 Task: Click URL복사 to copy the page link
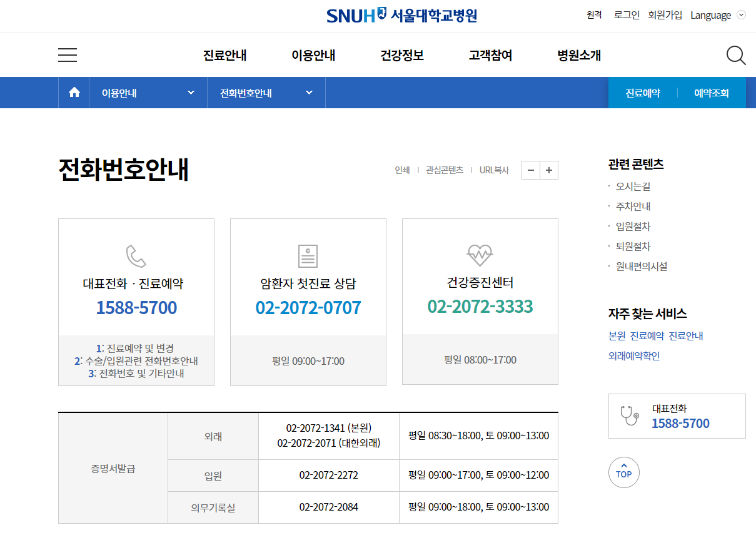pyautogui.click(x=493, y=170)
